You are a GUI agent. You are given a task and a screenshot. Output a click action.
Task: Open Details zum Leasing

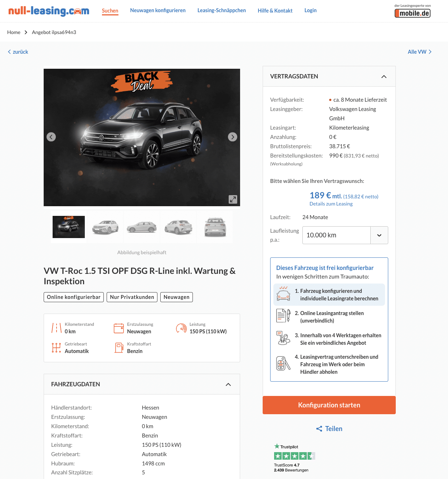pyautogui.click(x=331, y=204)
